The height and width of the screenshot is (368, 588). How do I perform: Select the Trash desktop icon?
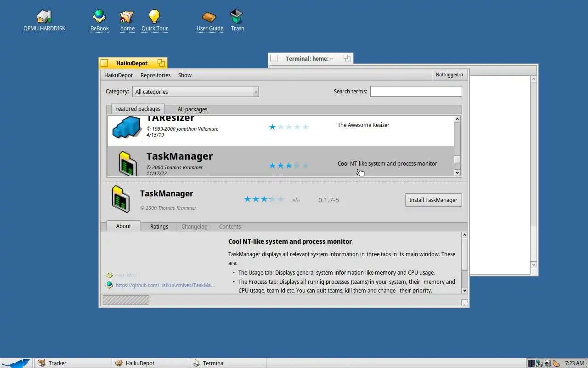tap(237, 17)
